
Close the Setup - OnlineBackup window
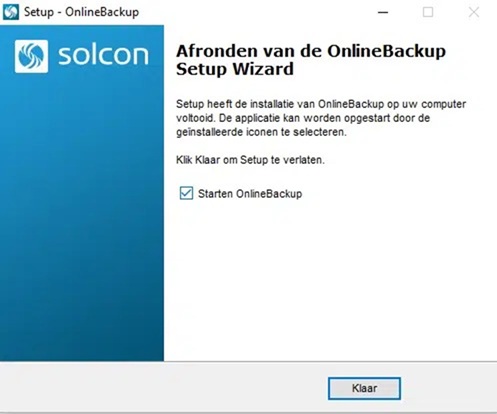474,12
